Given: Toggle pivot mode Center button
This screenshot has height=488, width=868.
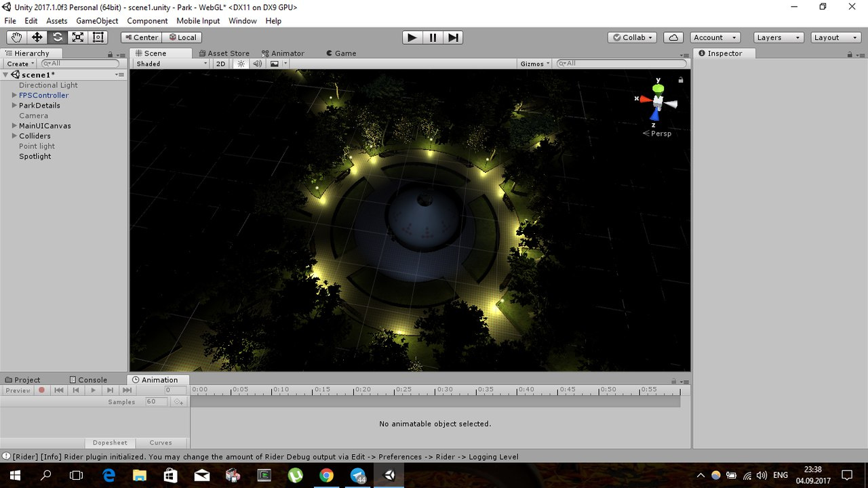Looking at the screenshot, I should coord(141,37).
